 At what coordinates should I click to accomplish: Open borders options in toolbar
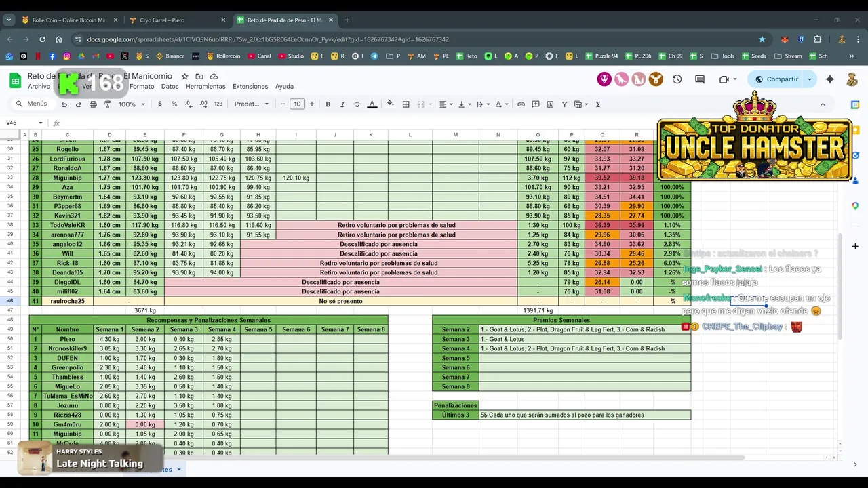coord(406,104)
